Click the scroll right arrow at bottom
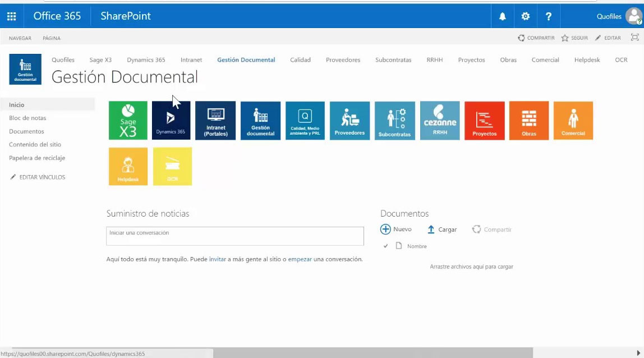Viewport: 644px width, 358px height. point(638,353)
